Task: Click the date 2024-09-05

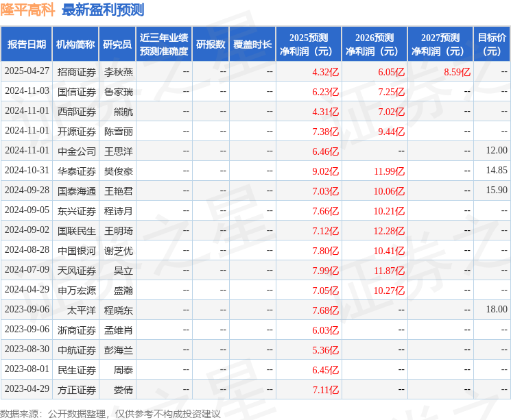Action: (x=27, y=210)
